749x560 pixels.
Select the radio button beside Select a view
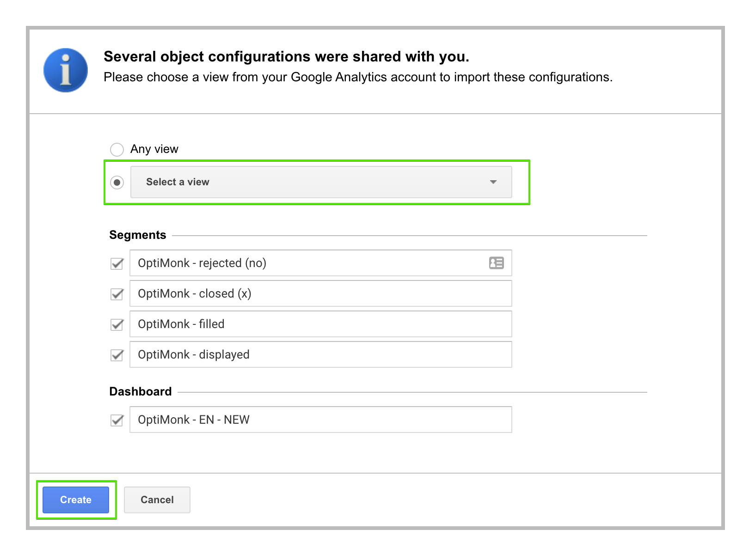tap(117, 183)
